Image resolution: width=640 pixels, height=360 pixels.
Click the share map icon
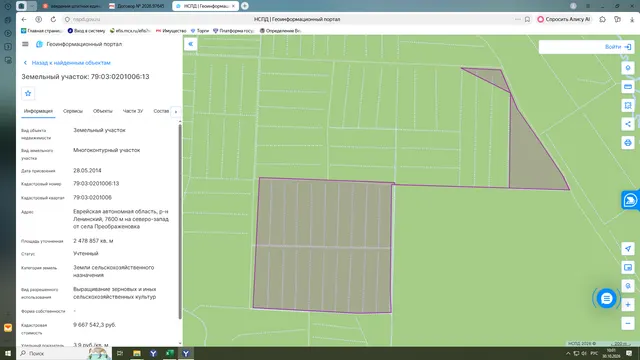(x=628, y=124)
